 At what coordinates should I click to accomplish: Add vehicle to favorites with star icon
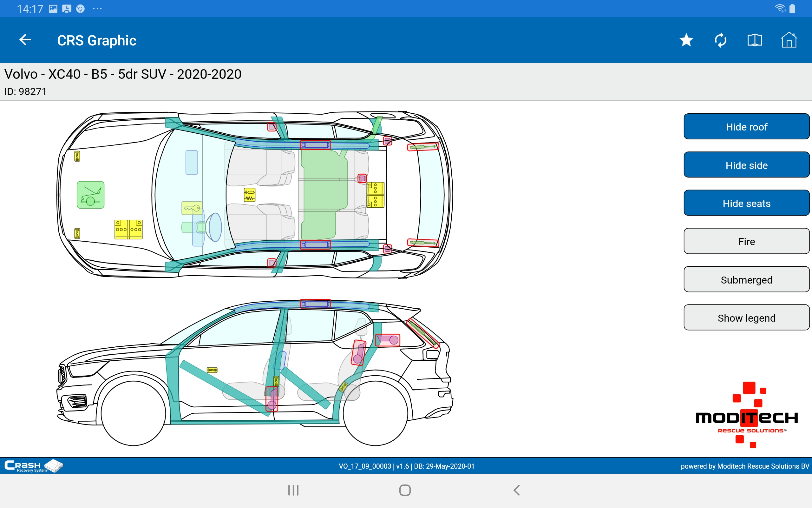coord(686,40)
